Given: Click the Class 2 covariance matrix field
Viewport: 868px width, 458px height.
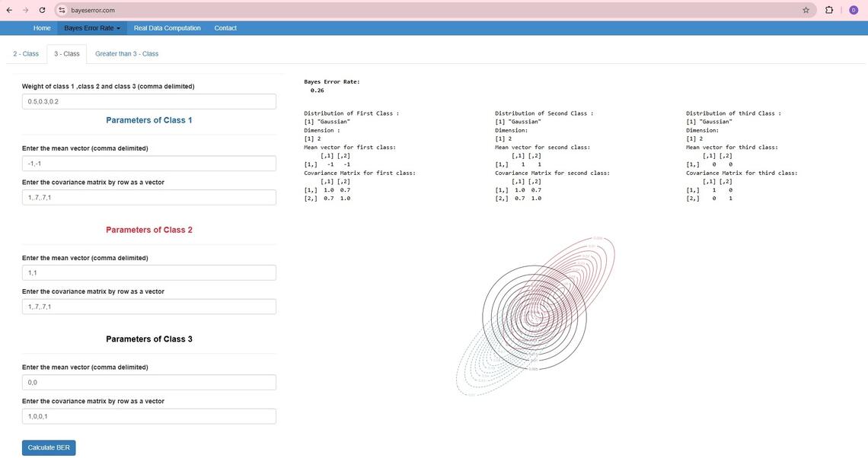Looking at the screenshot, I should pyautogui.click(x=148, y=307).
